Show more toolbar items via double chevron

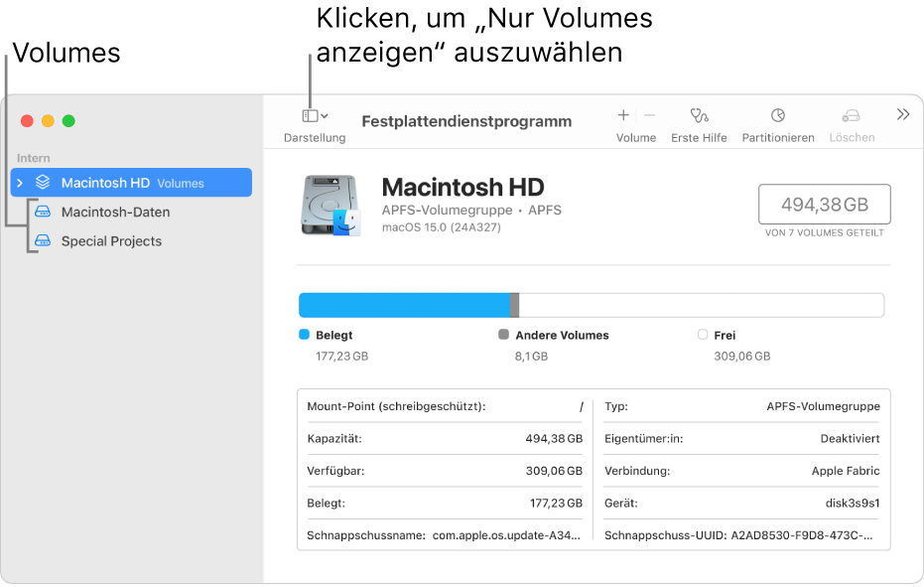tap(903, 114)
